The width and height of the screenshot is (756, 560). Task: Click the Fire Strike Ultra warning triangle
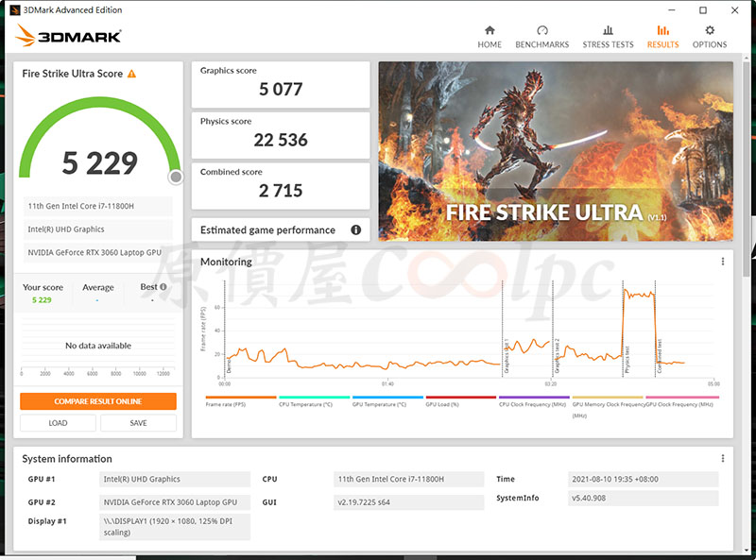pyautogui.click(x=131, y=74)
